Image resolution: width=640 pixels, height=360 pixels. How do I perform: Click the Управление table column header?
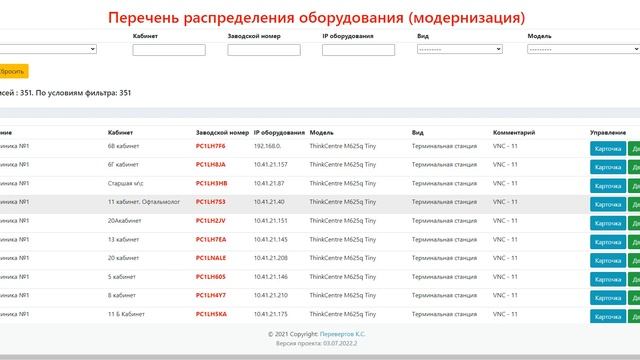point(608,133)
